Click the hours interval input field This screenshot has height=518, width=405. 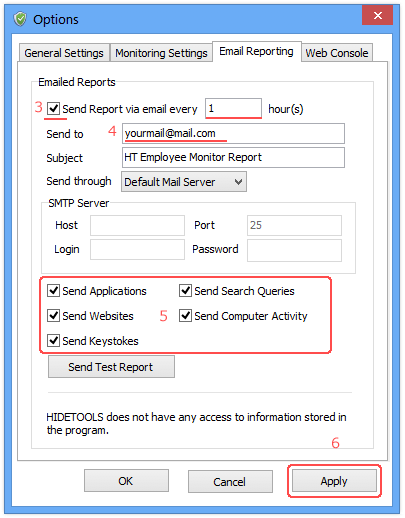(x=233, y=108)
